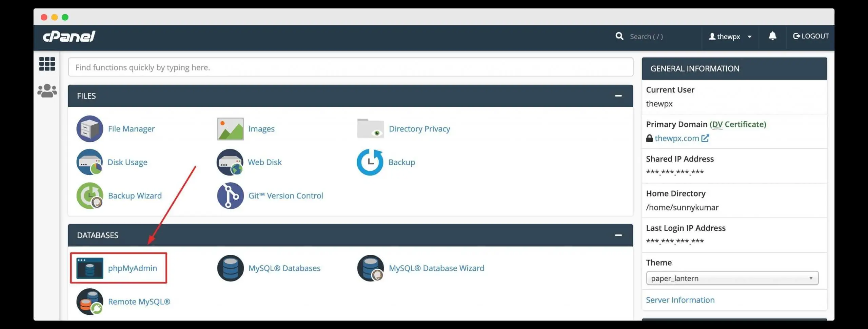Open the Web Disk tool
868x329 pixels.
(x=265, y=162)
